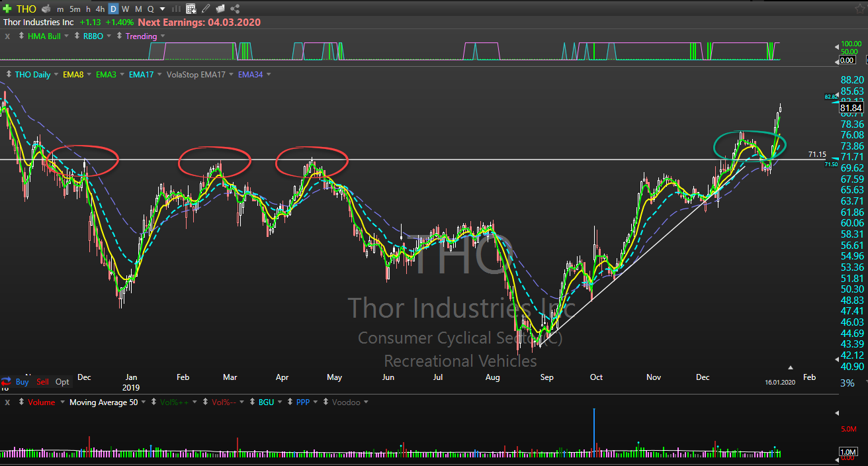Expand the timeframe dropdown arrow after Q
868x466 pixels.
pyautogui.click(x=162, y=9)
